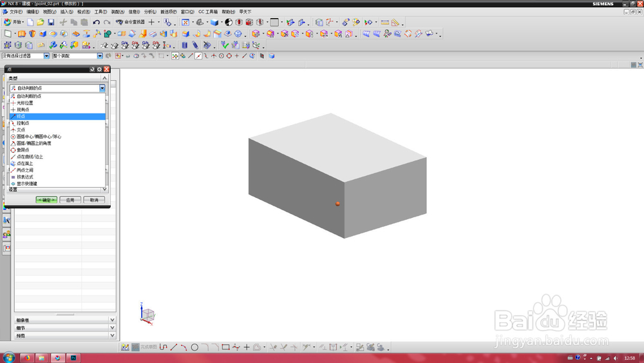Select 自动判断的点 in type list

coord(57,96)
